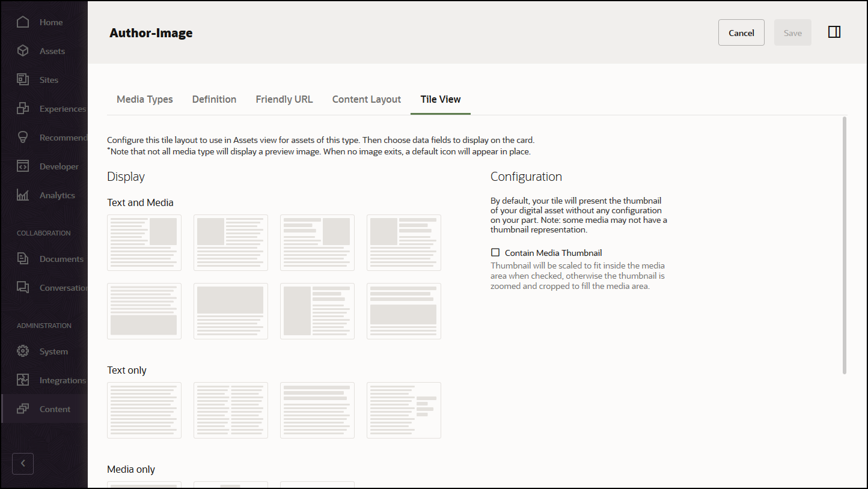Click the "Text and Media" subheading
This screenshot has height=489, width=868.
140,203
